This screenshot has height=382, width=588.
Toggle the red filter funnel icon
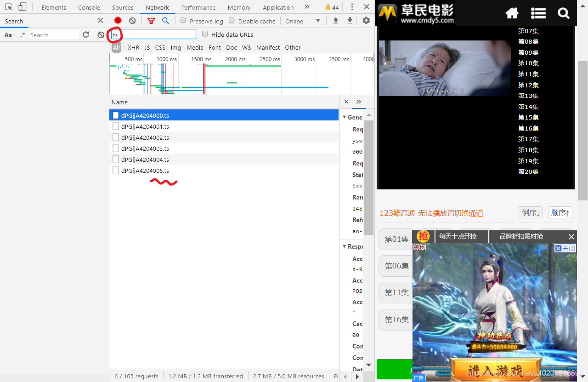pos(151,21)
